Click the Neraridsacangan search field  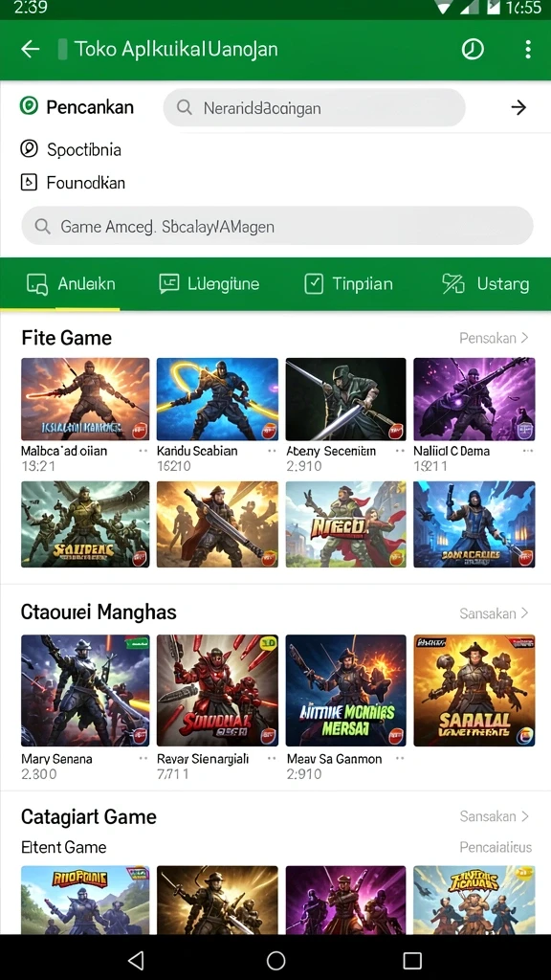314,107
